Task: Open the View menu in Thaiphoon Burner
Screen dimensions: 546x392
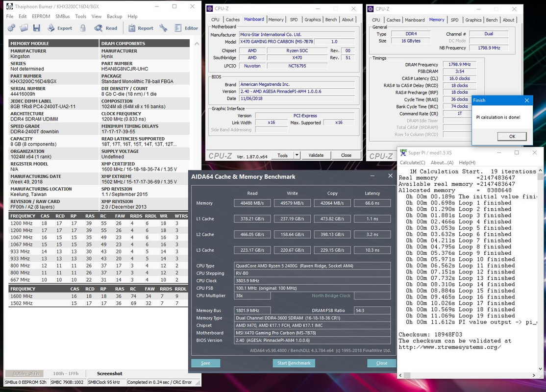Action: (97, 16)
